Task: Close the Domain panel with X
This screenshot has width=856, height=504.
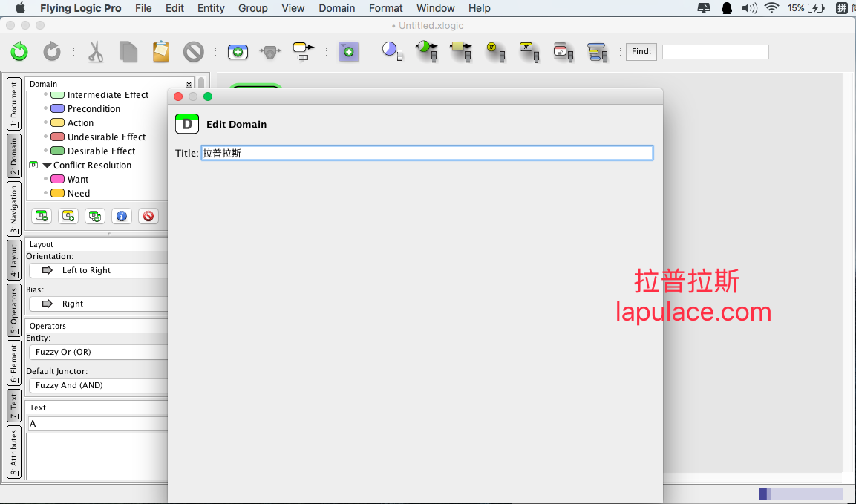Action: coord(189,84)
